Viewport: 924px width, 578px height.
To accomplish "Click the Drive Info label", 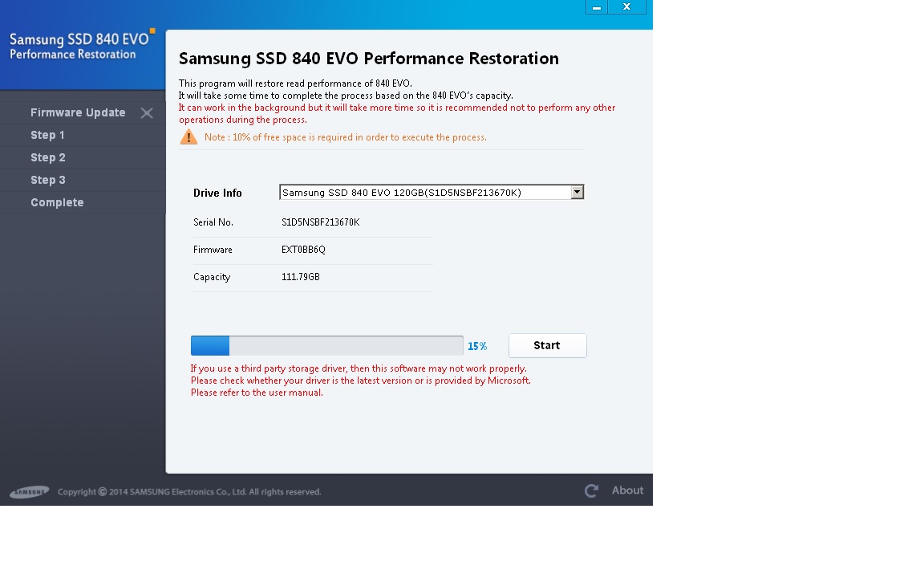I will (217, 193).
